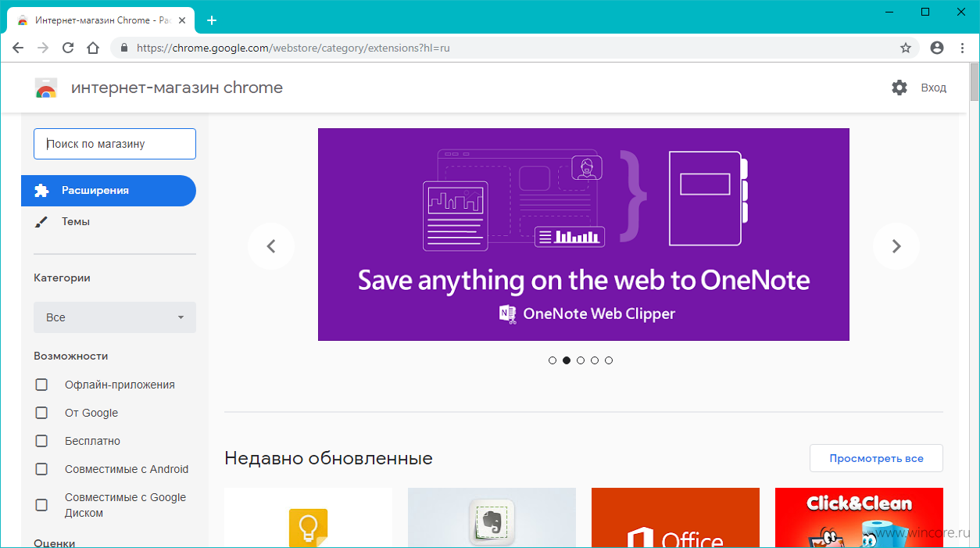Toggle the Офлайн-приложения checkbox
The width and height of the screenshot is (980, 548).
[41, 385]
